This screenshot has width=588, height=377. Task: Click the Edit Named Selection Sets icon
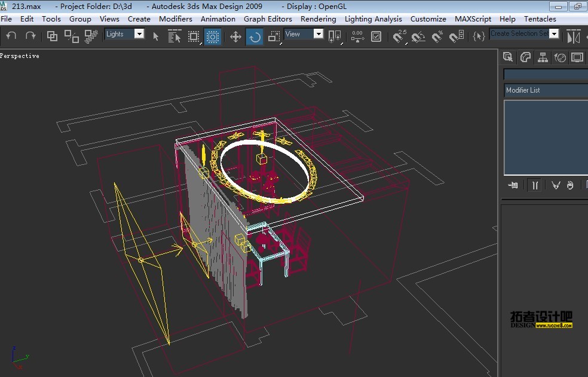click(x=479, y=36)
